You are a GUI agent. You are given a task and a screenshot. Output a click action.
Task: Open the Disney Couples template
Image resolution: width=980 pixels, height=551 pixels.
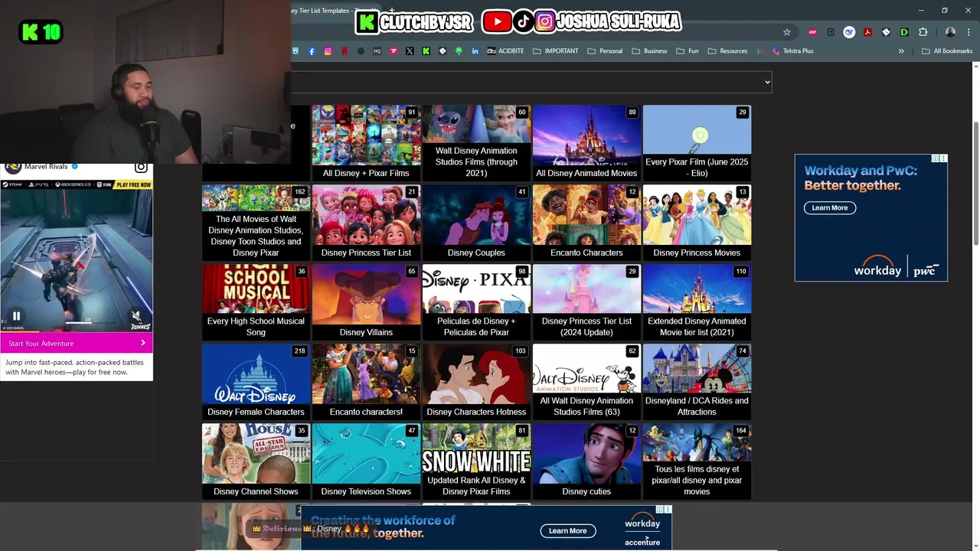point(476,223)
